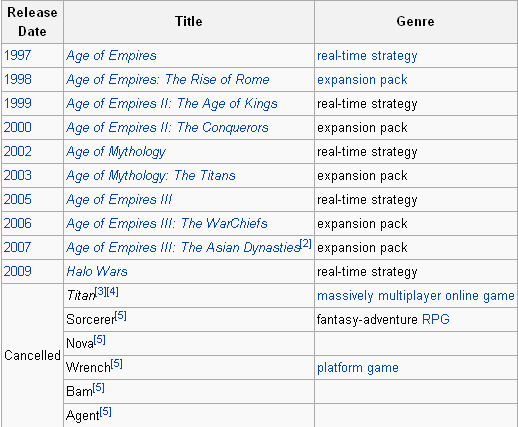Click the Age of Empires III link
The height and width of the screenshot is (427, 518).
pos(119,200)
